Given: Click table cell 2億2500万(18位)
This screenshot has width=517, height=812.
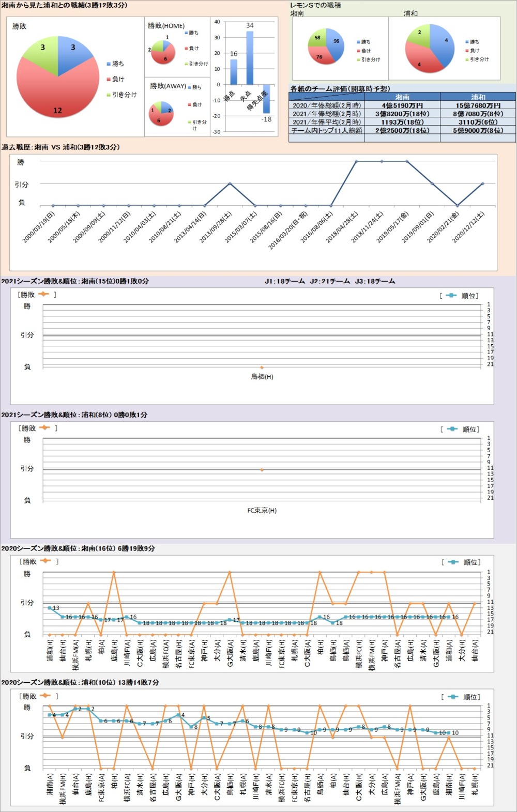Looking at the screenshot, I should click(402, 130).
